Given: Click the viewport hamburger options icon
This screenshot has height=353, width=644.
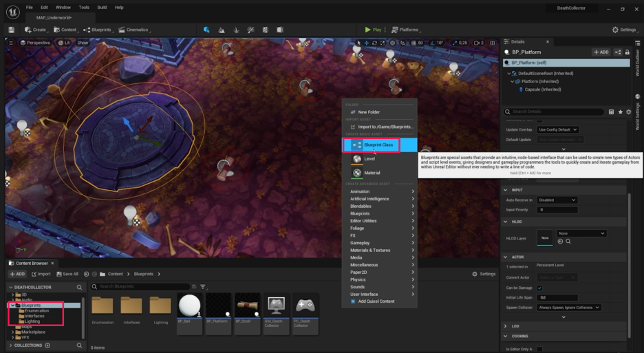Looking at the screenshot, I should [x=11, y=43].
